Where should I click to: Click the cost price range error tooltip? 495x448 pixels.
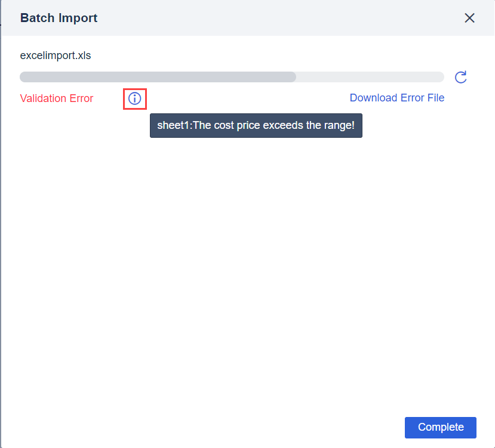256,125
